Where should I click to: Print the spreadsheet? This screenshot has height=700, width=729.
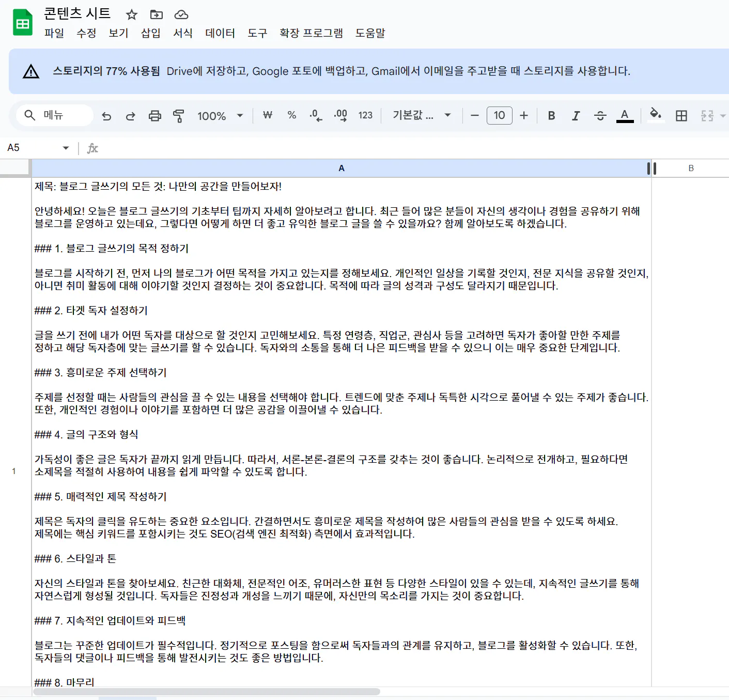[x=155, y=116]
